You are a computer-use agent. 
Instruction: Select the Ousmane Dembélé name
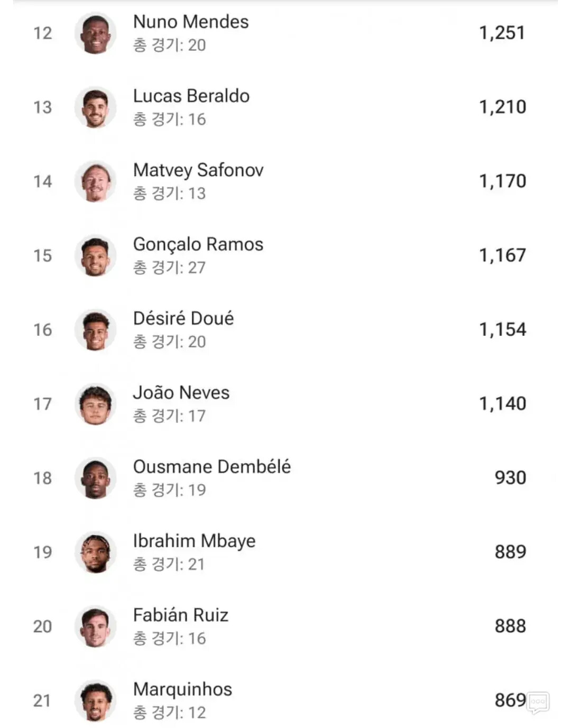pyautogui.click(x=212, y=466)
